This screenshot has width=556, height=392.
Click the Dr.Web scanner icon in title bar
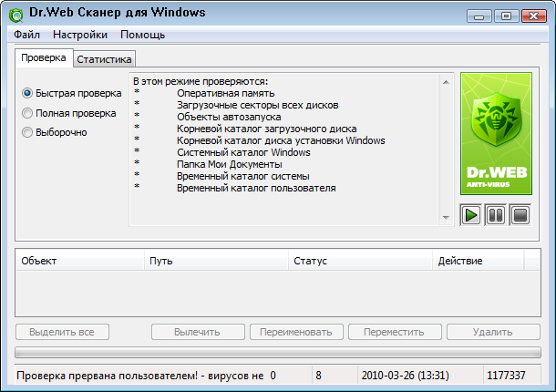16,15
